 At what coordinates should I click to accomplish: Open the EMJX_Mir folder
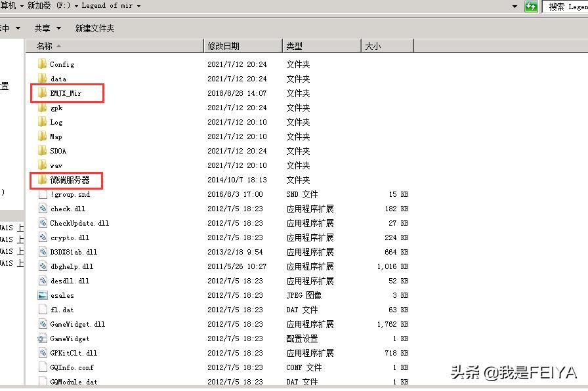pos(66,93)
